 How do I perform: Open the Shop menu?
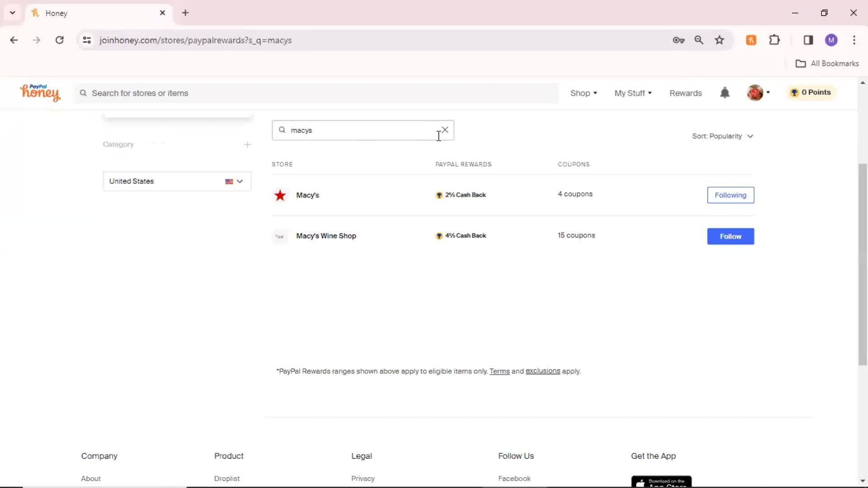[584, 93]
